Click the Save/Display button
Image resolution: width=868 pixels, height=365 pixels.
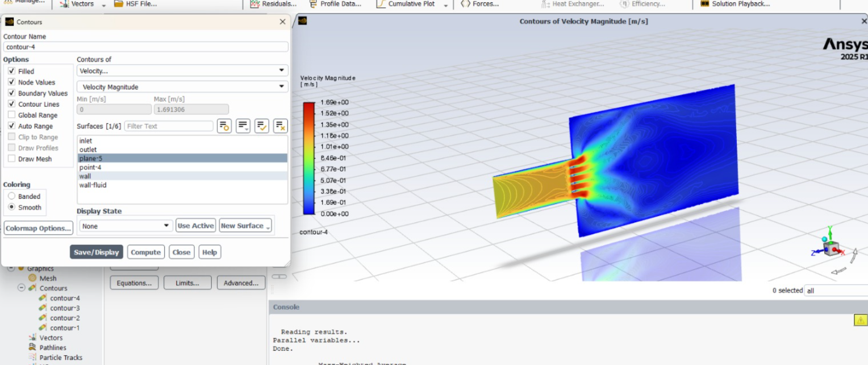point(97,252)
